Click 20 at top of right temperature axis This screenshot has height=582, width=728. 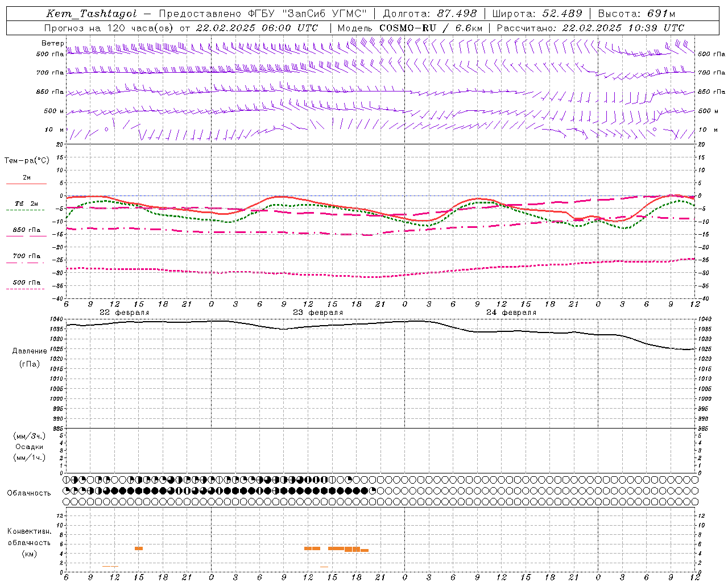pos(701,144)
